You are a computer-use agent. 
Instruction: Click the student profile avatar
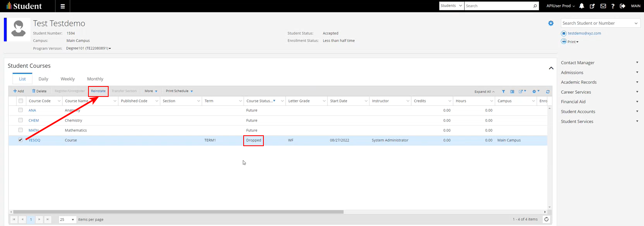click(x=19, y=29)
